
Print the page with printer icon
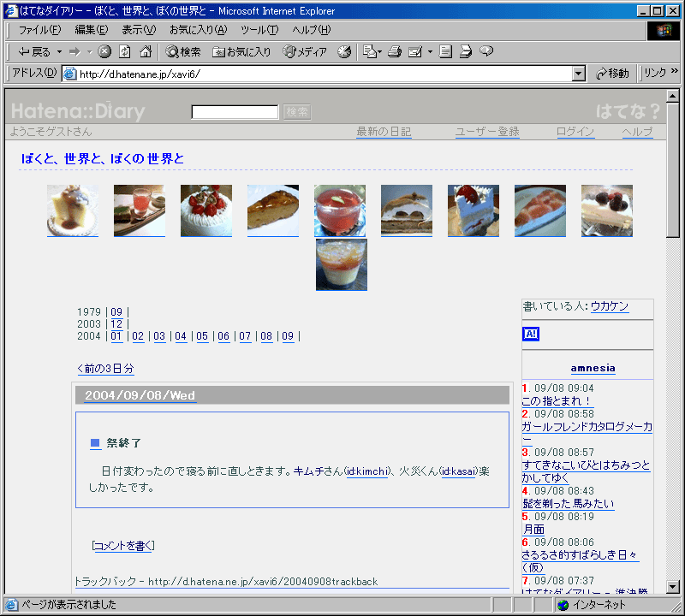click(x=395, y=52)
